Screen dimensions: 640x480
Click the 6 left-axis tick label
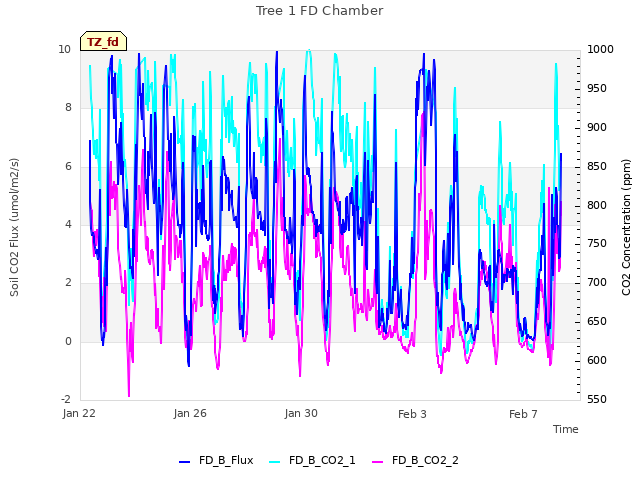tap(68, 166)
